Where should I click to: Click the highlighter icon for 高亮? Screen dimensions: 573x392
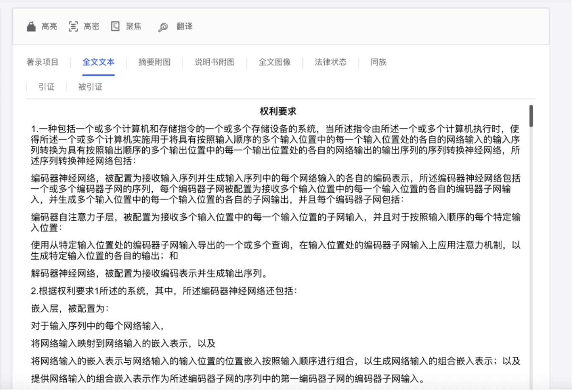click(31, 27)
